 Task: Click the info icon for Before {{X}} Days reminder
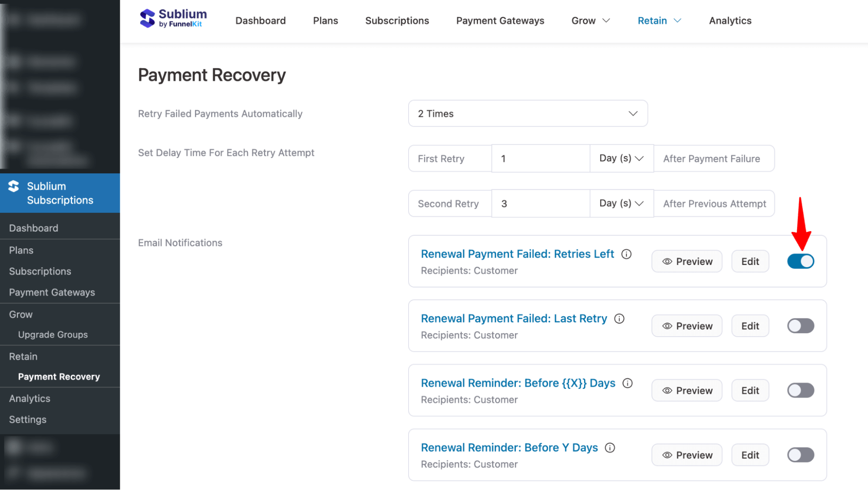pyautogui.click(x=628, y=383)
